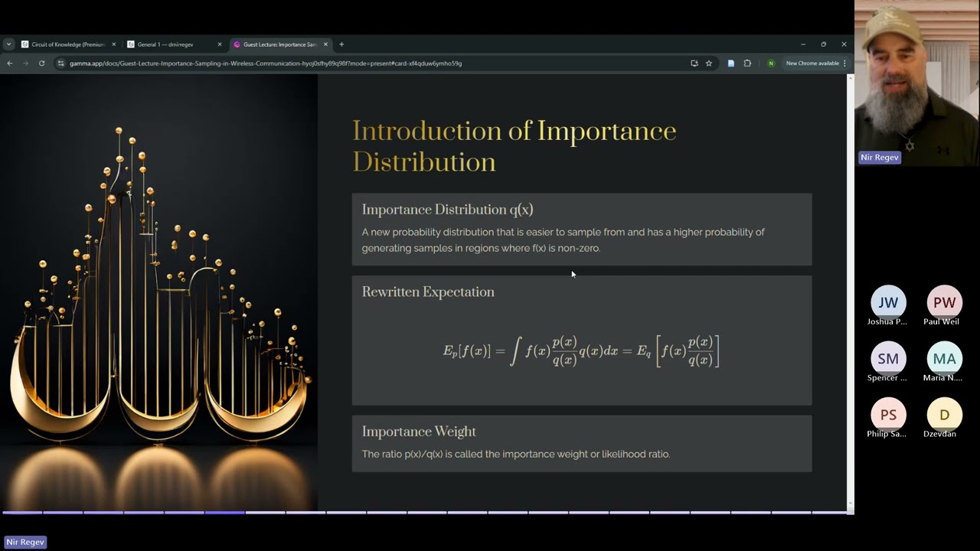Viewport: 980px width, 551px height.
Task: Click the screen cast icon in address bar
Action: point(694,64)
